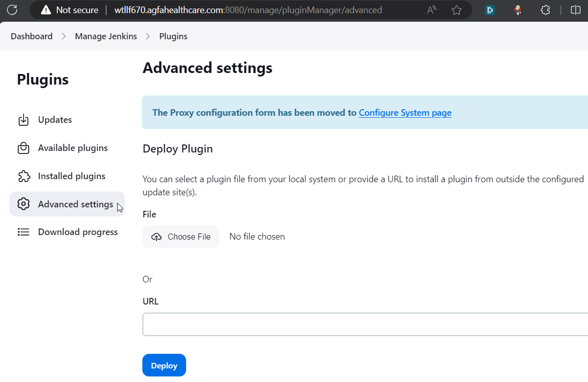Image resolution: width=588 pixels, height=382 pixels.
Task: Open Read aloud from the address bar
Action: (x=432, y=10)
